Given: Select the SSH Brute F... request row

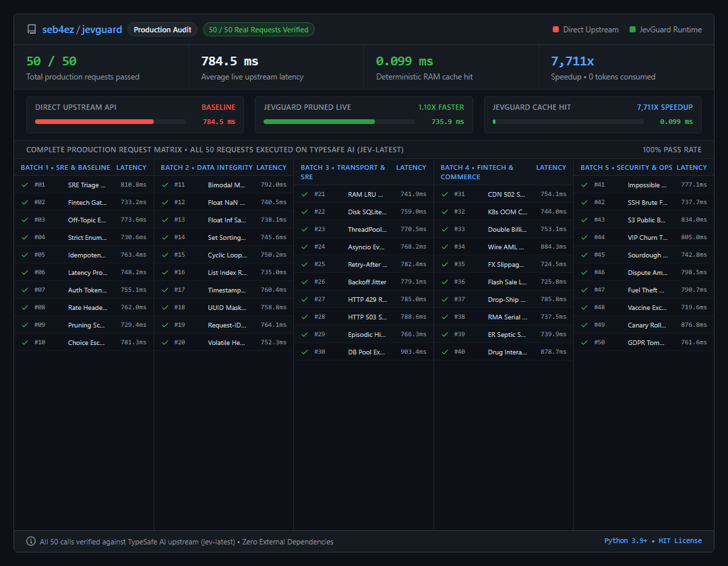Looking at the screenshot, I should point(644,202).
